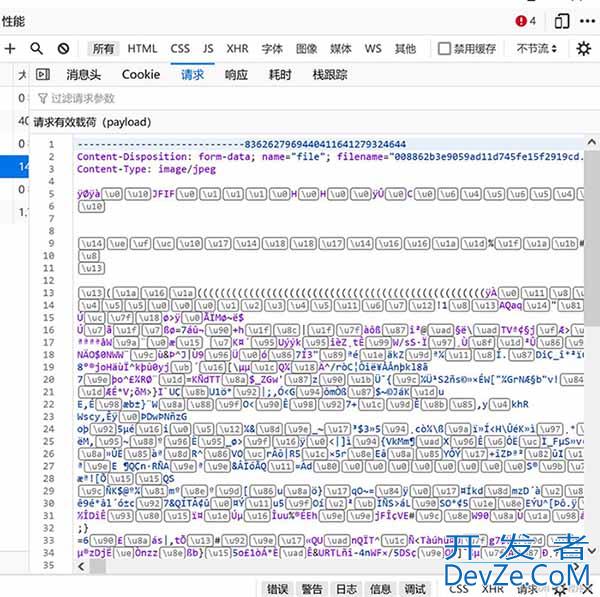Switch to the 消息头 tab
This screenshot has width=600, height=597.
pos(83,74)
